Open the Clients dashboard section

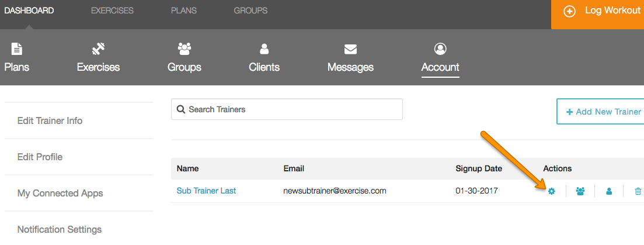[264, 57]
